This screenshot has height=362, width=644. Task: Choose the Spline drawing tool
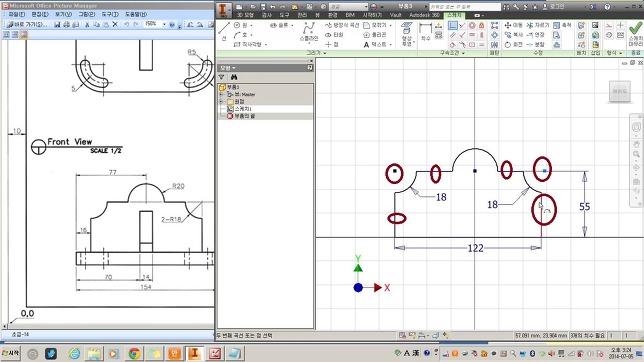point(308,32)
